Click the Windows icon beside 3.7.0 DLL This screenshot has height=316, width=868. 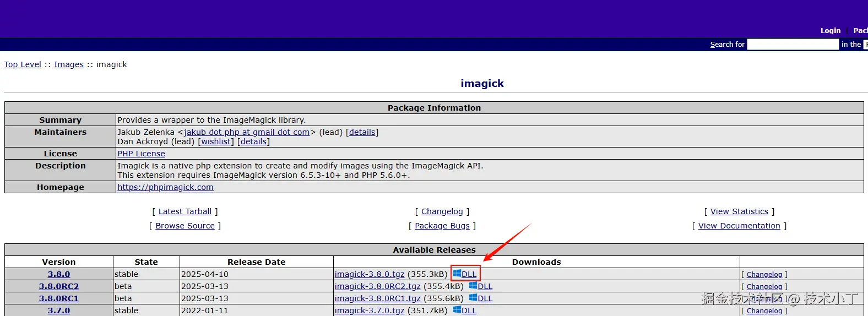point(457,310)
